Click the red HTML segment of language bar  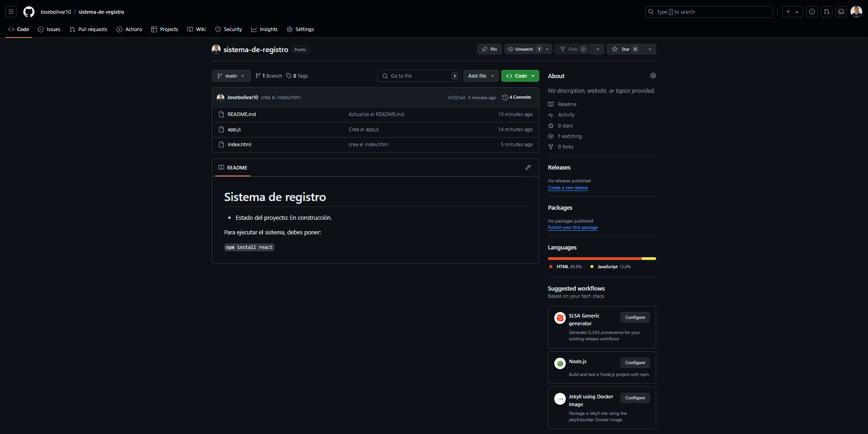click(x=594, y=259)
